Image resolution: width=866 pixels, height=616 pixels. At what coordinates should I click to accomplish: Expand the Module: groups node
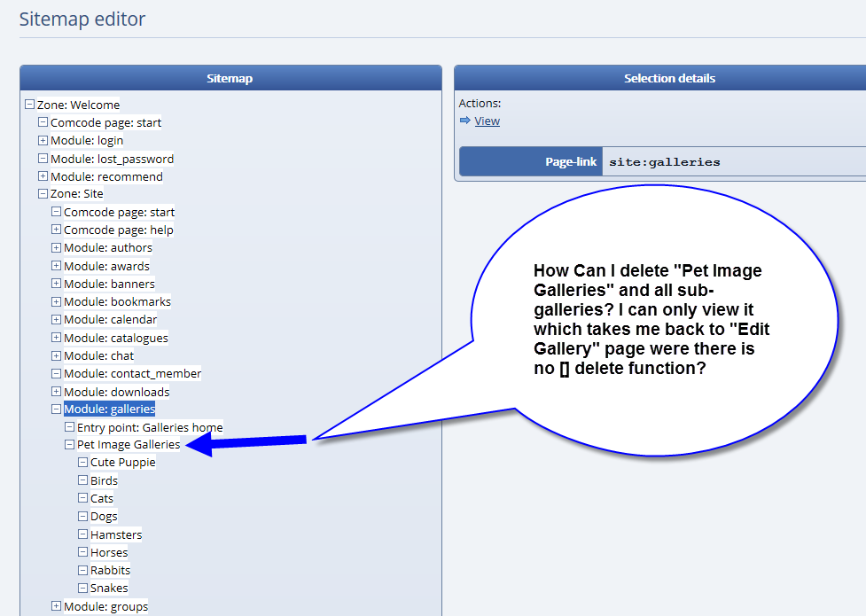57,606
